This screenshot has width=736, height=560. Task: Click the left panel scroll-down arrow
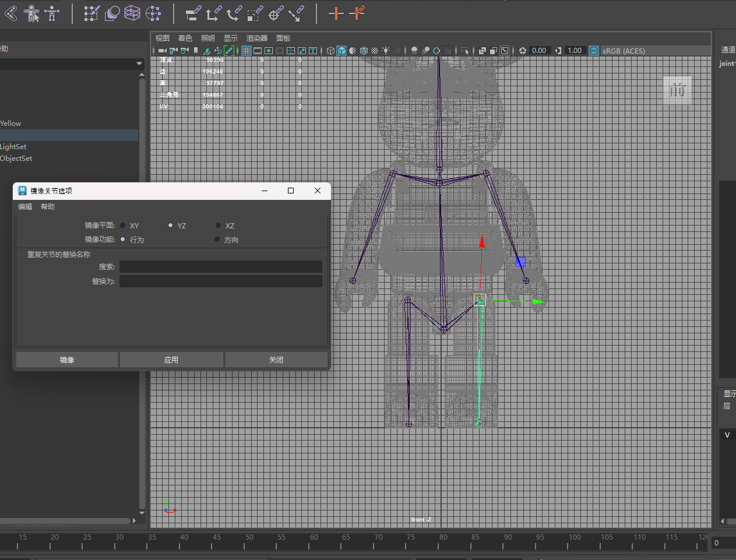142,513
